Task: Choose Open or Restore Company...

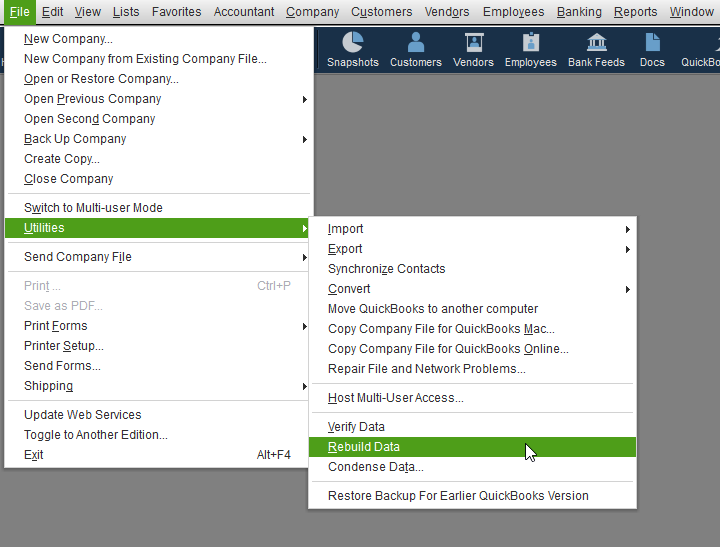Action: (158, 79)
